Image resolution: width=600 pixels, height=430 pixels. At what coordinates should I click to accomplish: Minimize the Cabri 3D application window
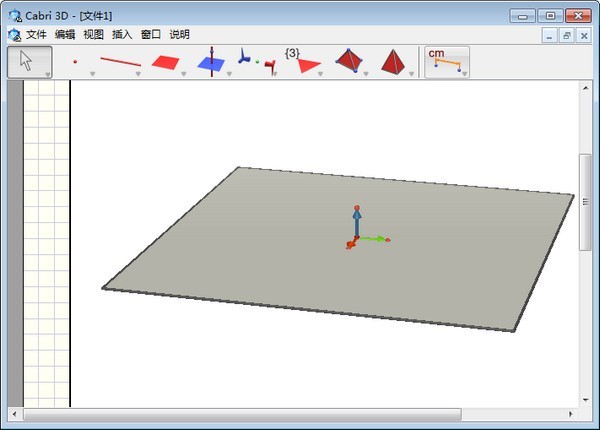click(523, 16)
